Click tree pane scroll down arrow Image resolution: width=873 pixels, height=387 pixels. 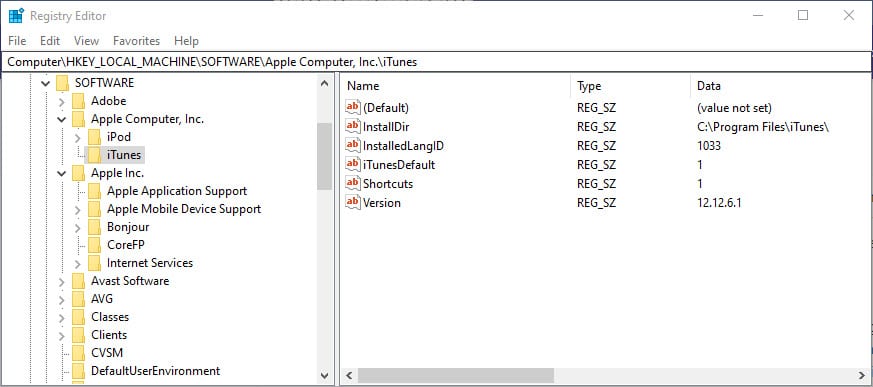(x=325, y=376)
